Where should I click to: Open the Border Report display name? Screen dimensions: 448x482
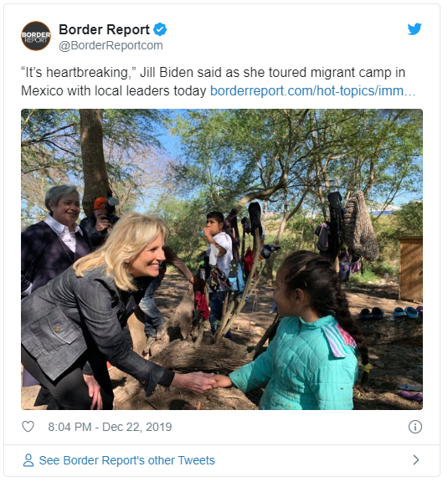pyautogui.click(x=104, y=29)
